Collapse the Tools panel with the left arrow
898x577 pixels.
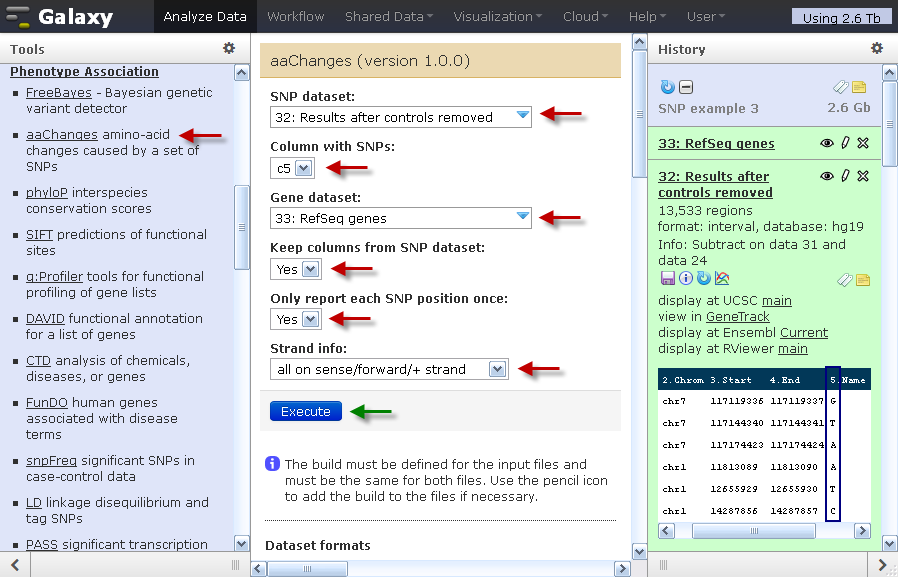15,566
